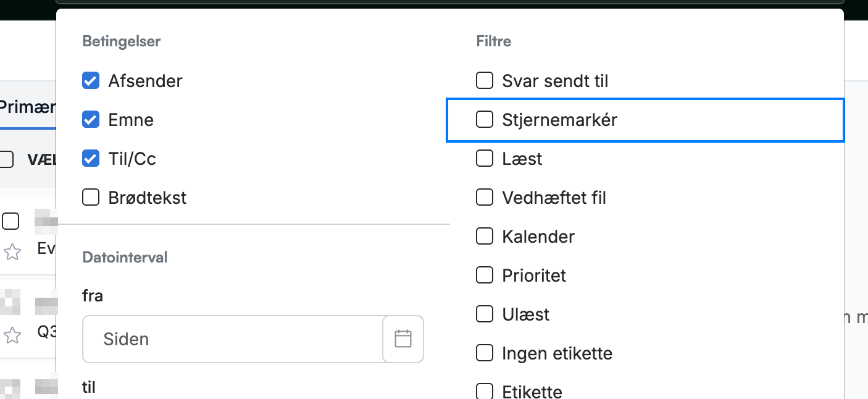Uncheck the Emne condition
The width and height of the screenshot is (868, 399).
click(91, 120)
